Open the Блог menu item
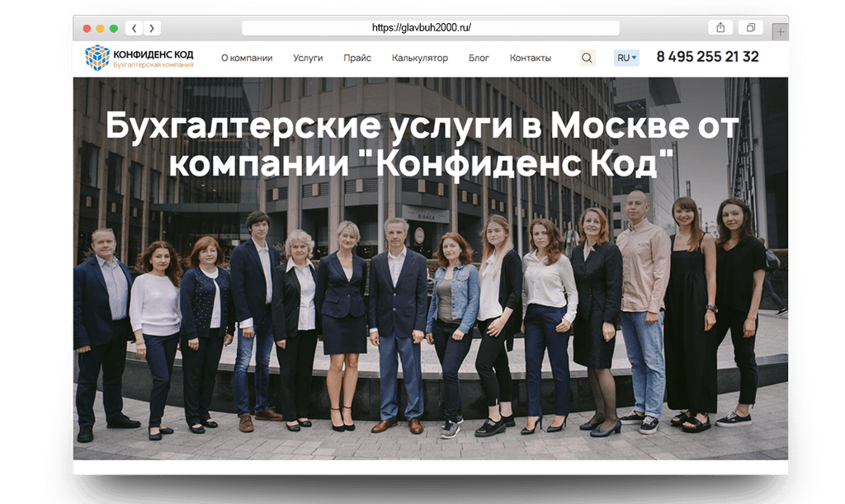Viewport: 845px width, 504px height. click(x=479, y=58)
